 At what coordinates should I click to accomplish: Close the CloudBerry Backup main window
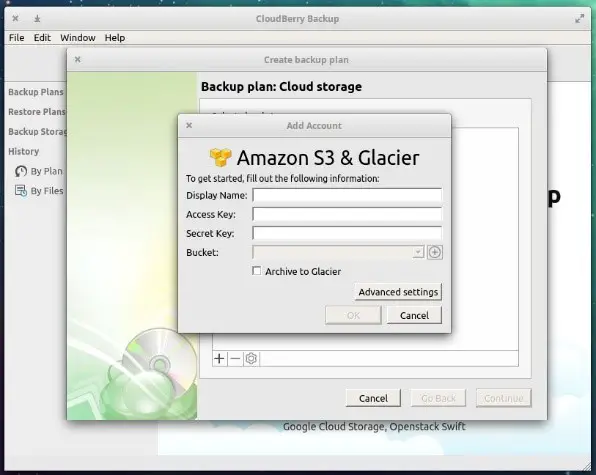tap(15, 18)
